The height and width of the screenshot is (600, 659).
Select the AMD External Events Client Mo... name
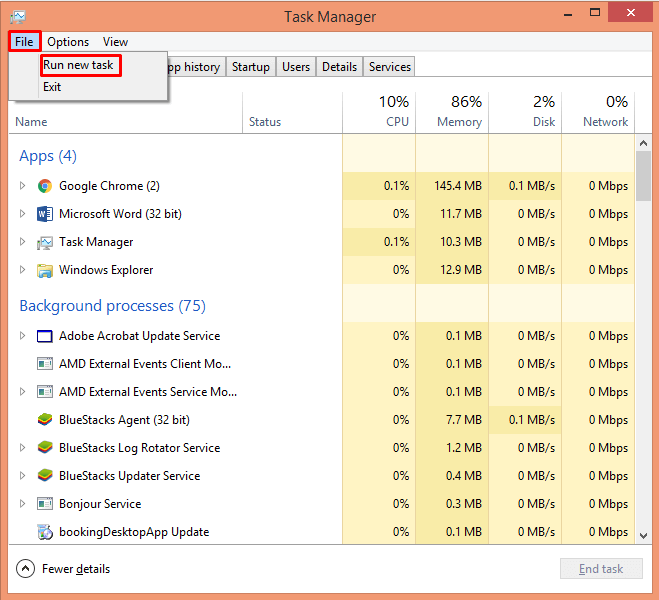tap(145, 364)
